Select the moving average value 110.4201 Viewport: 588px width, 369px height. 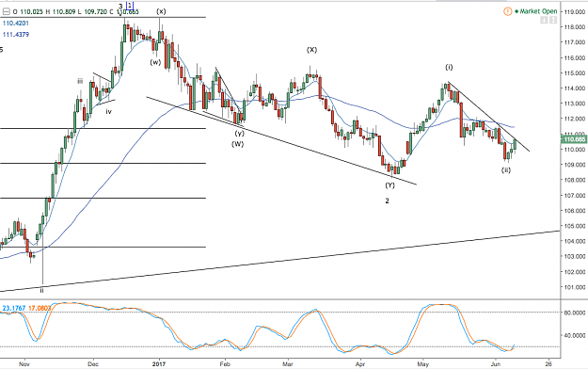(x=15, y=24)
